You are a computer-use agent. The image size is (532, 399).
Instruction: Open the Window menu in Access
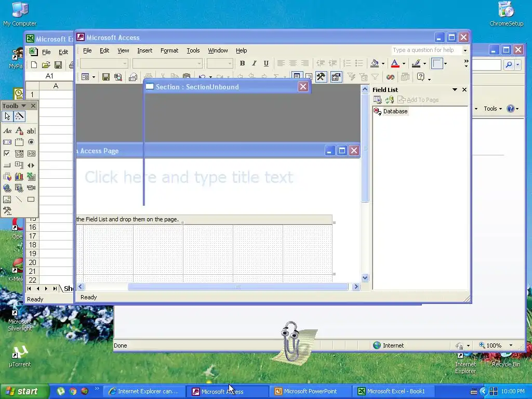point(218,50)
